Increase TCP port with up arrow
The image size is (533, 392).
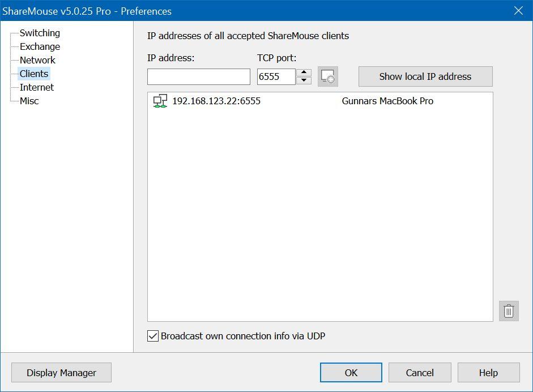coord(304,73)
